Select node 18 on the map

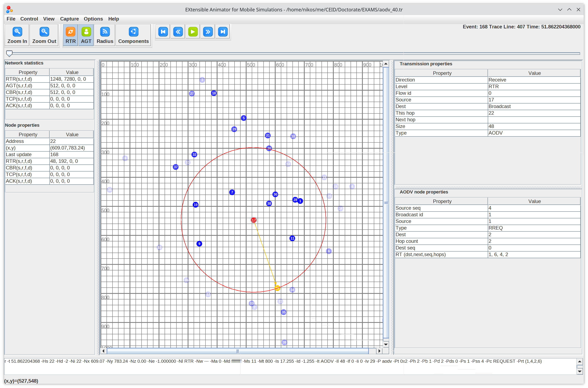214,93
